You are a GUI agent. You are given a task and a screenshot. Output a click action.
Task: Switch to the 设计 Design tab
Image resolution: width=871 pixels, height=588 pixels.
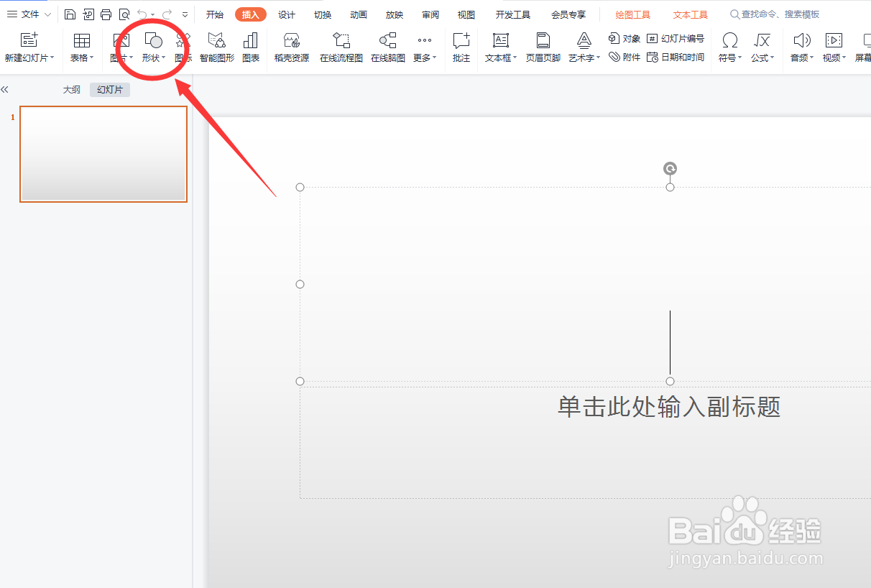click(x=287, y=14)
